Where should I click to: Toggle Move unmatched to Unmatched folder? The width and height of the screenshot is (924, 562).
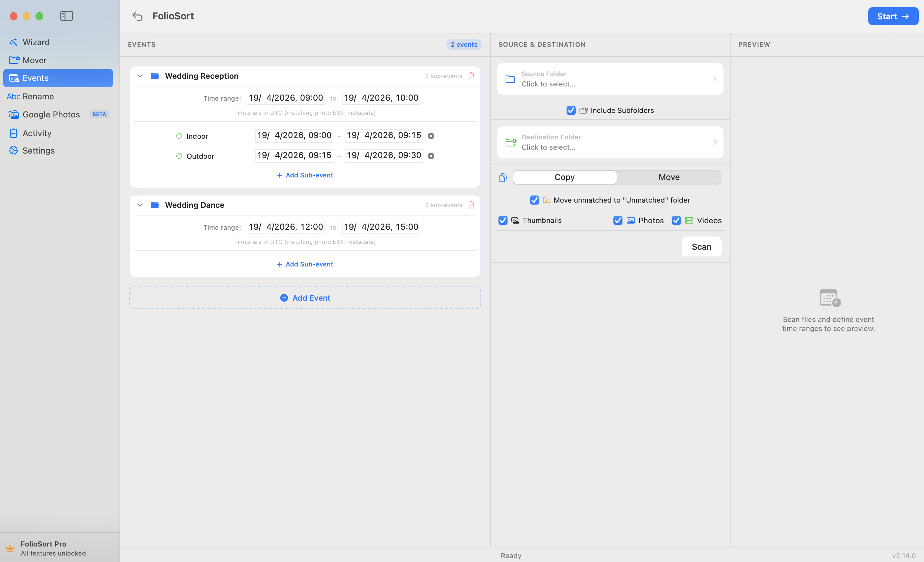[x=534, y=200]
